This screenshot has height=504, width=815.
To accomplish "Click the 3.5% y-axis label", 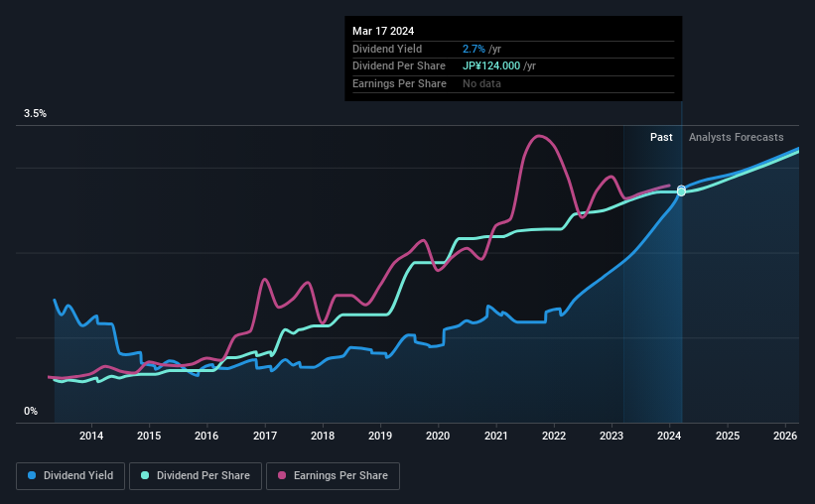I will 35,114.
